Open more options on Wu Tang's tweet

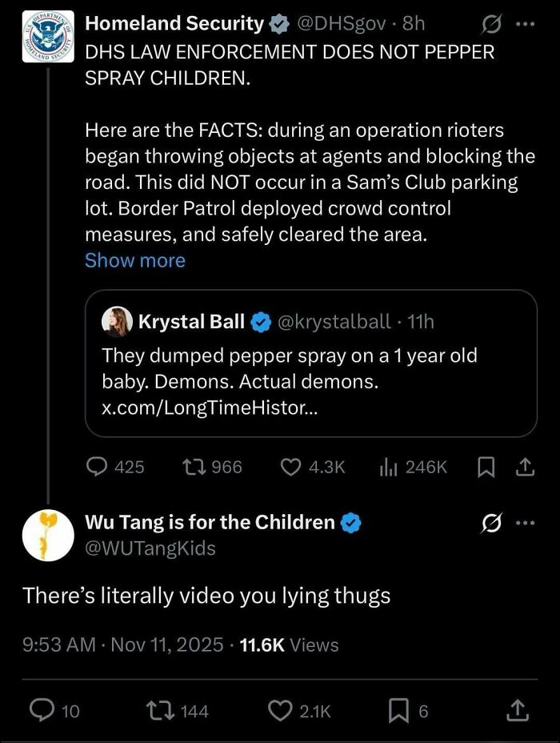(524, 522)
